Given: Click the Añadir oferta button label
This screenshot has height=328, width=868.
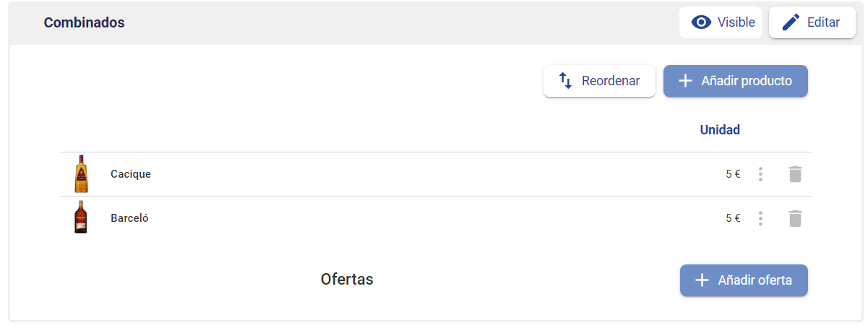Looking at the screenshot, I should [755, 280].
